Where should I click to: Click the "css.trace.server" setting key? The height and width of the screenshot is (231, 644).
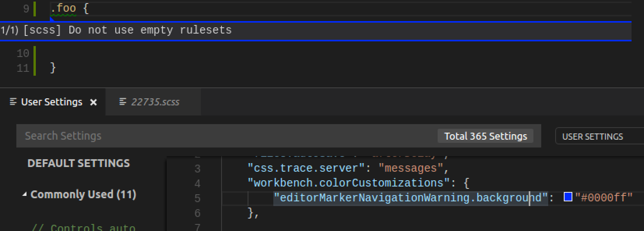(306, 168)
